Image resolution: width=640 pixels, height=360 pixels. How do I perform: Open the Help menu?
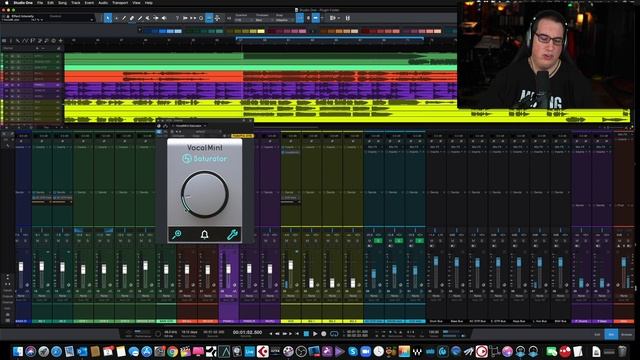[149, 2]
